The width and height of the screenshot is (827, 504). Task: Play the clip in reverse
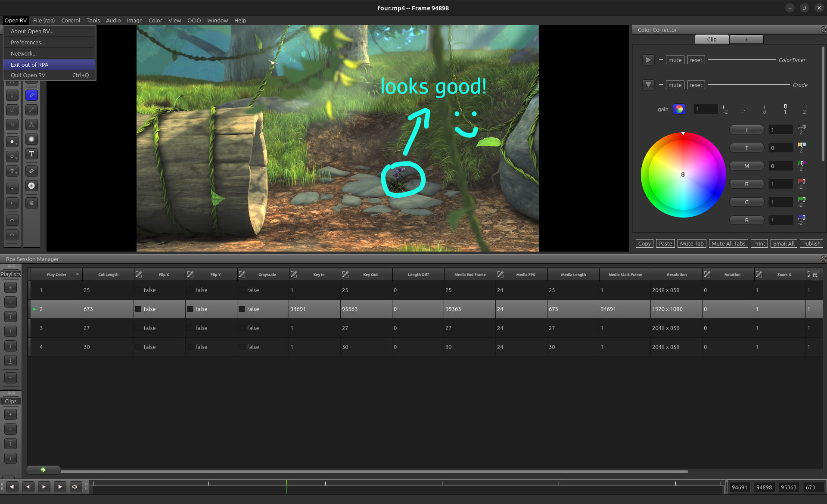28,487
